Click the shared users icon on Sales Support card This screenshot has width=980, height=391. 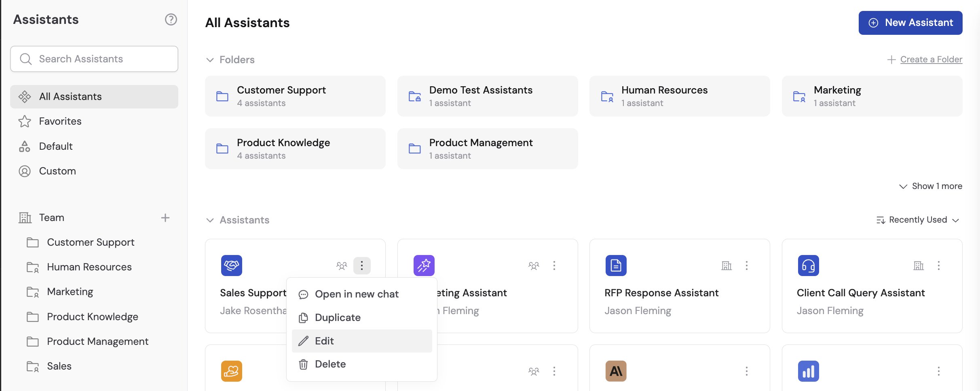(342, 266)
